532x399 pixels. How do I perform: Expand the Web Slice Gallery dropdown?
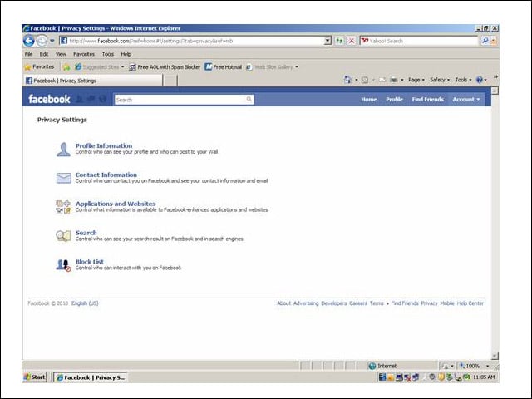[297, 66]
